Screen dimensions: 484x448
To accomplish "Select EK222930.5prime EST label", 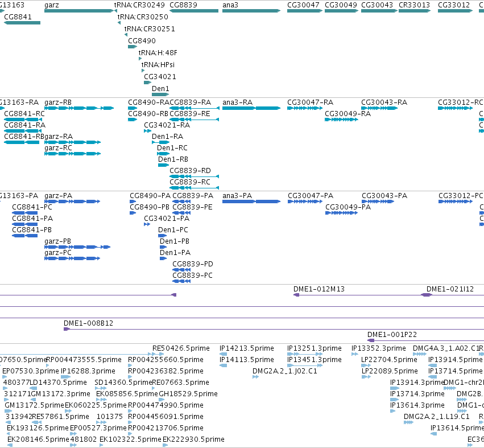I will 193,439.
